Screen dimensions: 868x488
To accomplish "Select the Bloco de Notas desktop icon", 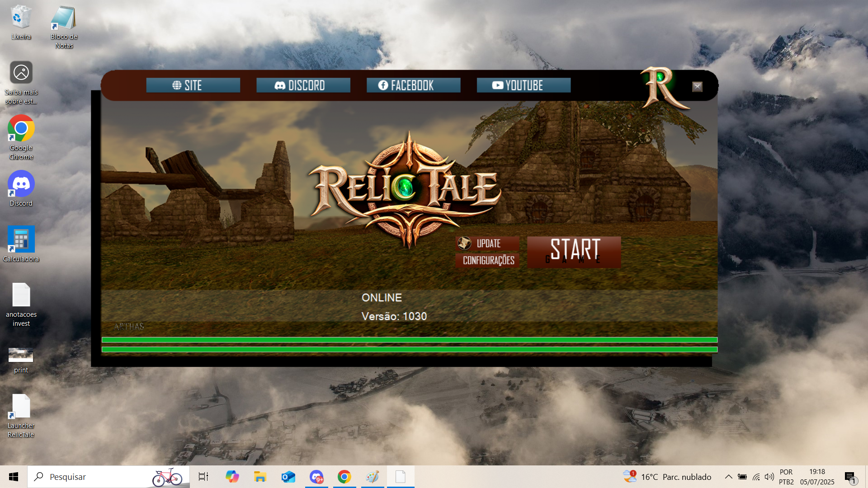I will pos(64,27).
